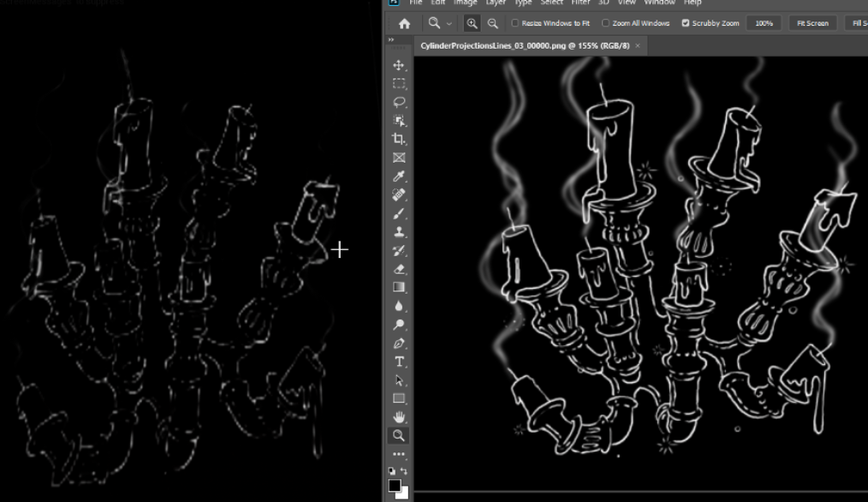
Task: Select the Lasso tool
Action: tap(399, 103)
